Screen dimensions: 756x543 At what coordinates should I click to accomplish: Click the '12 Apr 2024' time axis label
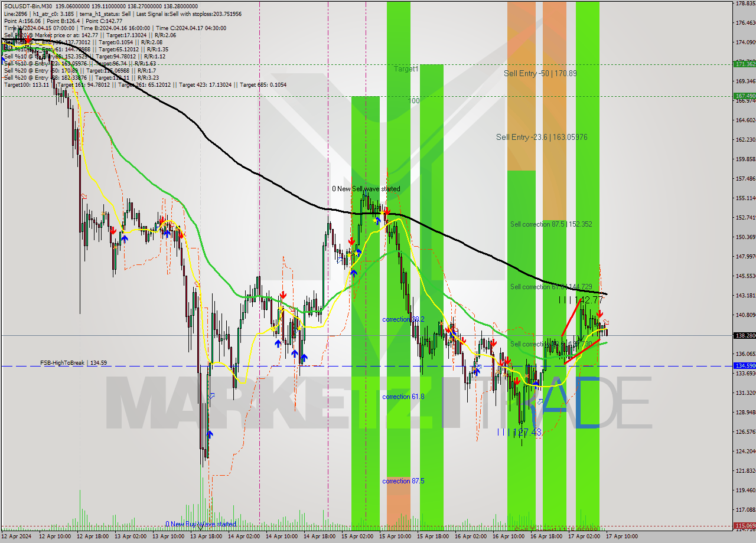pos(16,537)
